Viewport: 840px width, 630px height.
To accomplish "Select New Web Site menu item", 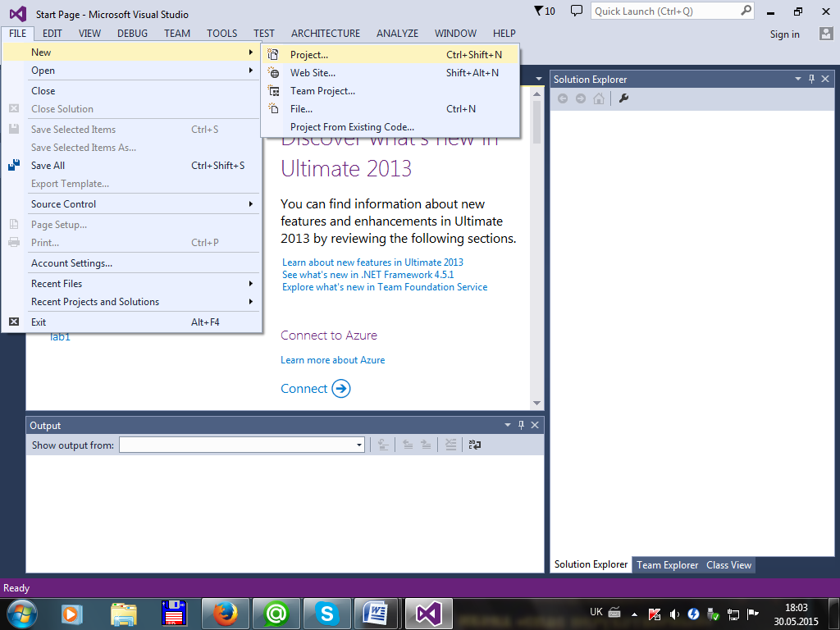I will (x=390, y=73).
